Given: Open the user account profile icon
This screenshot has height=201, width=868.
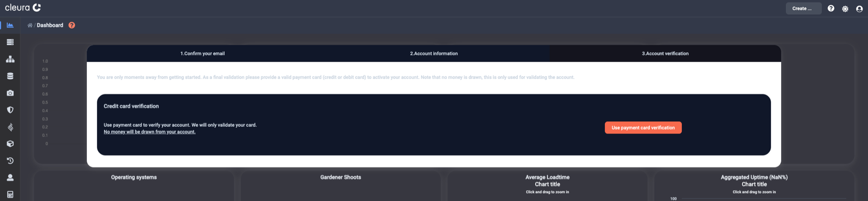Looking at the screenshot, I should [x=859, y=9].
